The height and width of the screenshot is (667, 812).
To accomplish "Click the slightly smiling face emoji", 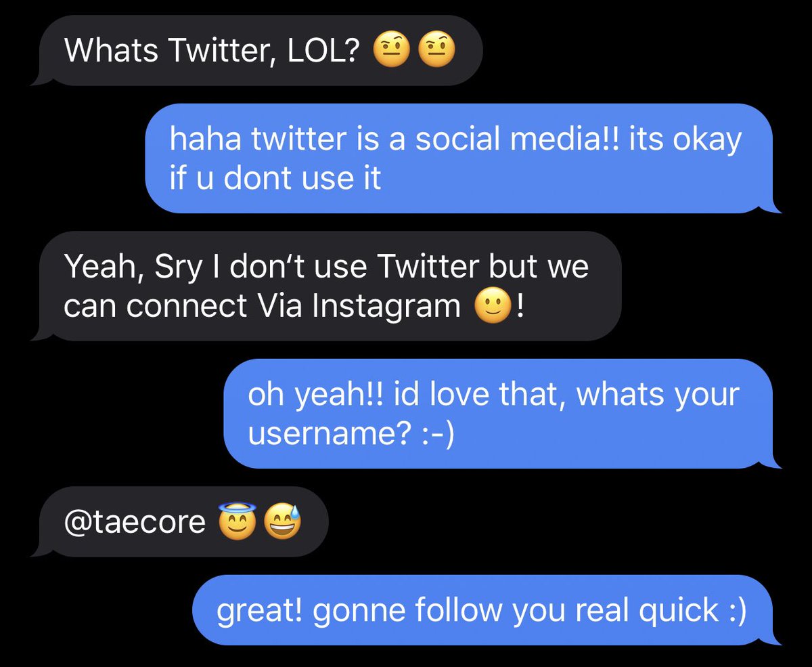I will (x=493, y=306).
